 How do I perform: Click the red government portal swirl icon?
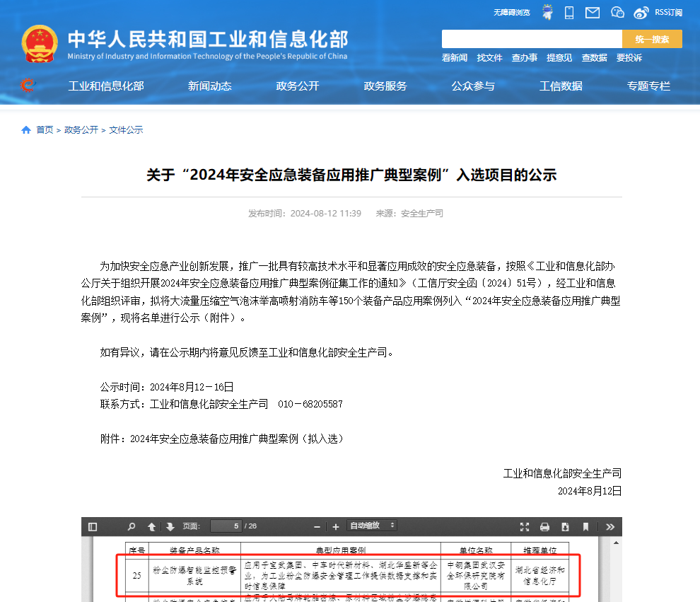pos(28,85)
